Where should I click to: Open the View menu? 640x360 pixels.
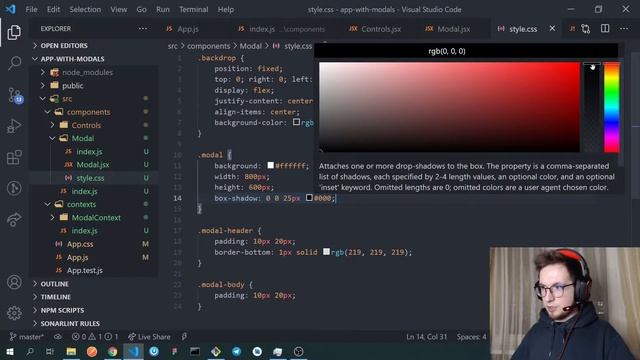pyautogui.click(x=118, y=9)
